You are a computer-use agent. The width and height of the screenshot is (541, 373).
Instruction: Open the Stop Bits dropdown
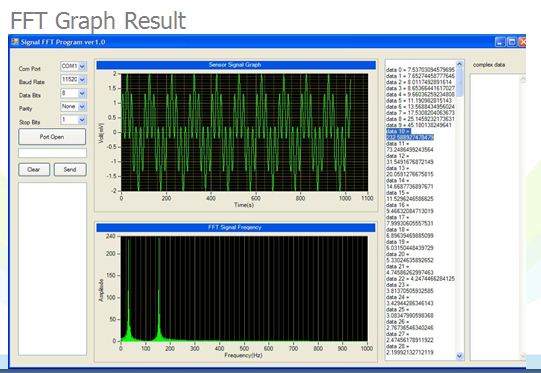(82, 120)
